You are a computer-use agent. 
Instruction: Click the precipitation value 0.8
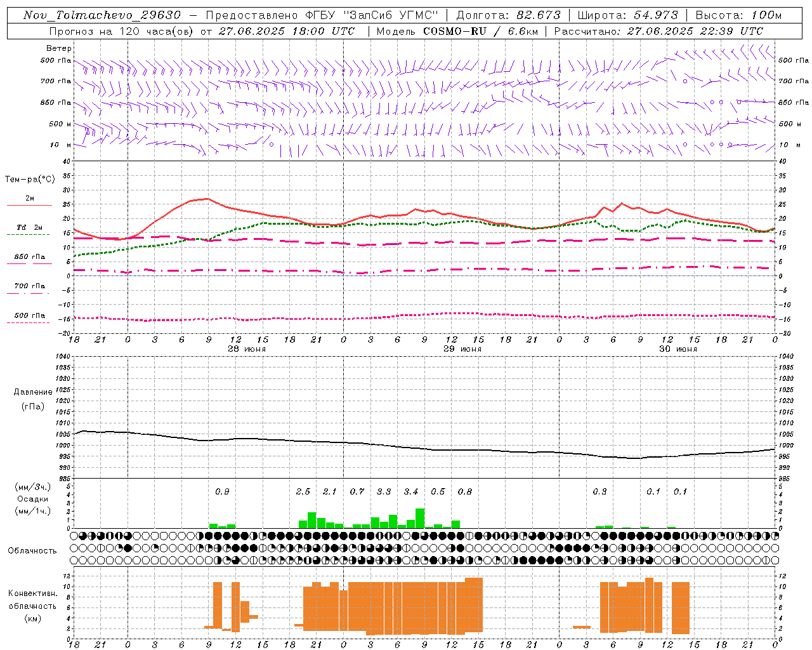click(465, 492)
